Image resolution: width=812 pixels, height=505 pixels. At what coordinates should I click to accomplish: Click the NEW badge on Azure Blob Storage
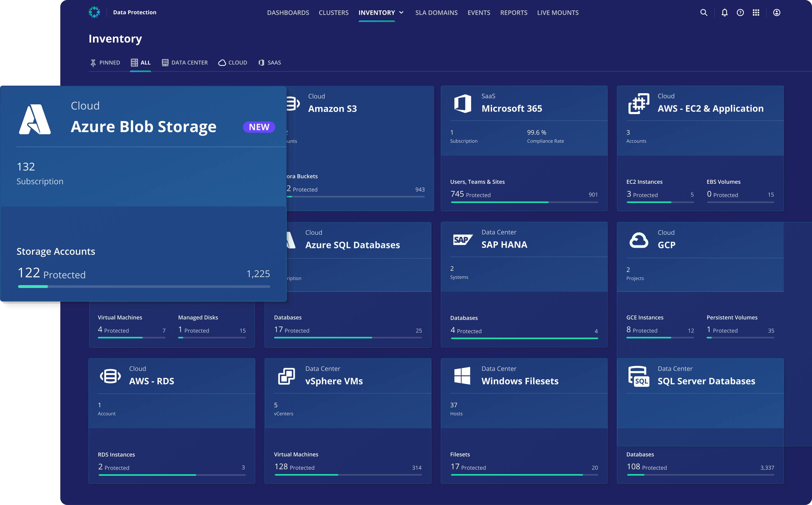[x=259, y=127]
